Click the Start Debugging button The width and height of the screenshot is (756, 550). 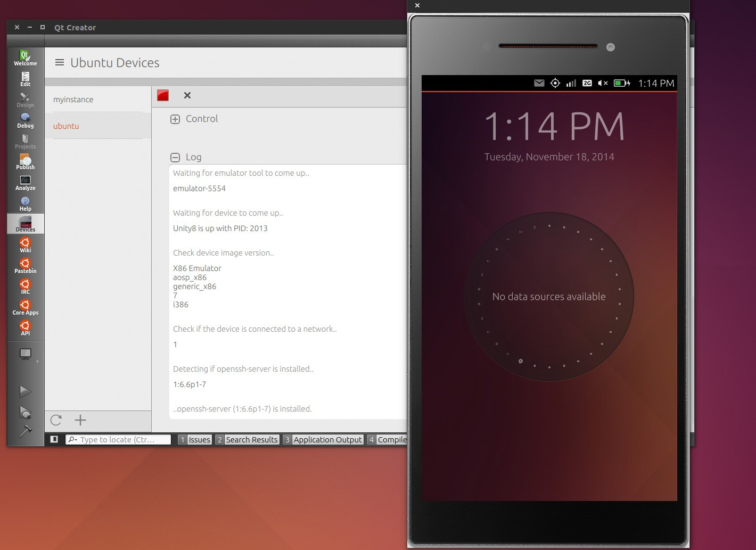pyautogui.click(x=25, y=412)
